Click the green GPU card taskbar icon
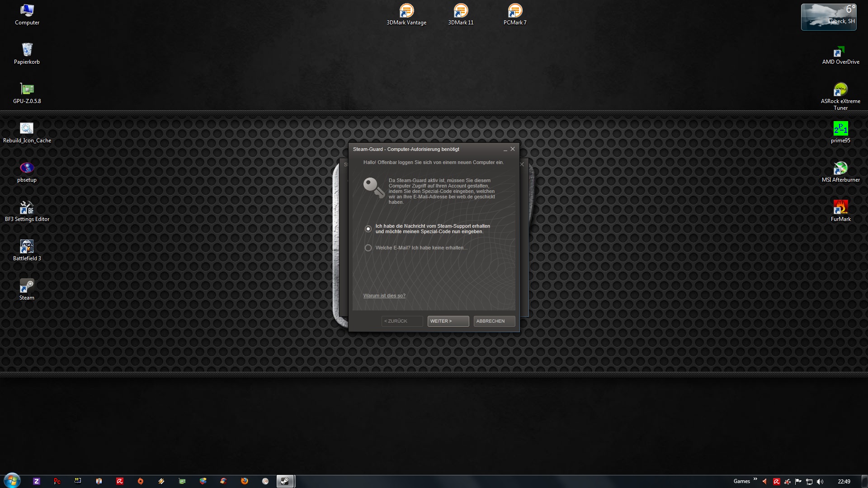The image size is (868, 488). coord(182,481)
